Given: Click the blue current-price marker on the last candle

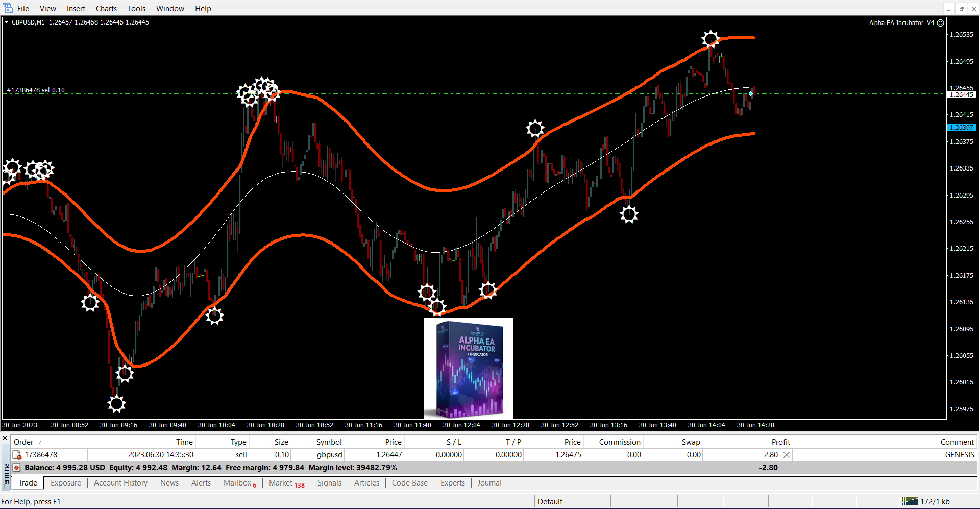Looking at the screenshot, I should [750, 94].
